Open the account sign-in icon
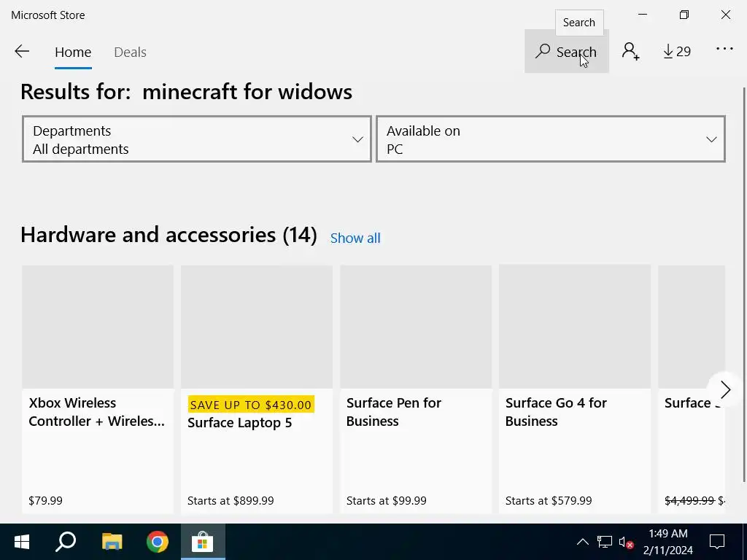Screen dimensions: 747x560 tap(631, 52)
